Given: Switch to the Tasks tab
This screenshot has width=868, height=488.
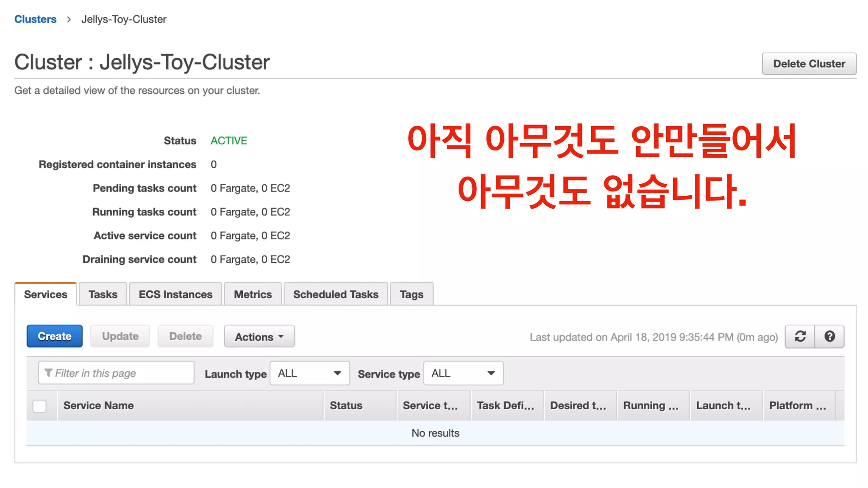Looking at the screenshot, I should pos(103,294).
